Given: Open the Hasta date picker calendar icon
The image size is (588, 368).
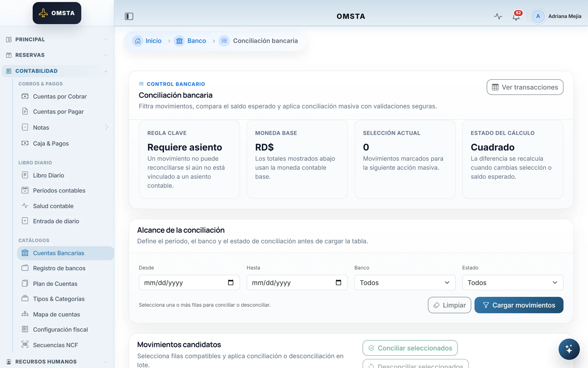Looking at the screenshot, I should tap(338, 282).
